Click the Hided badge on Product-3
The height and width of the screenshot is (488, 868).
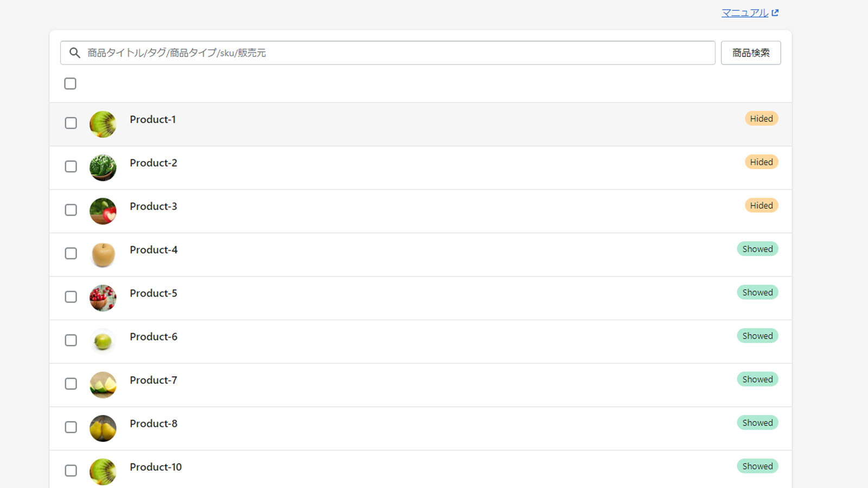click(761, 205)
